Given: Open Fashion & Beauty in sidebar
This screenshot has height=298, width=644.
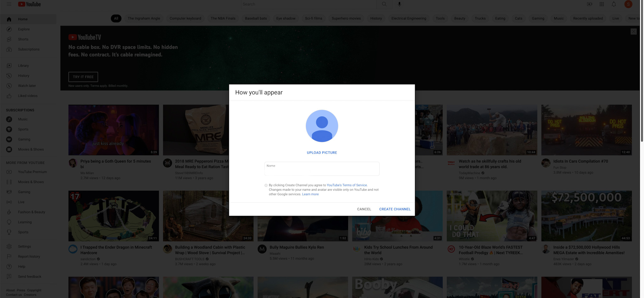Looking at the screenshot, I should click(x=28, y=212).
